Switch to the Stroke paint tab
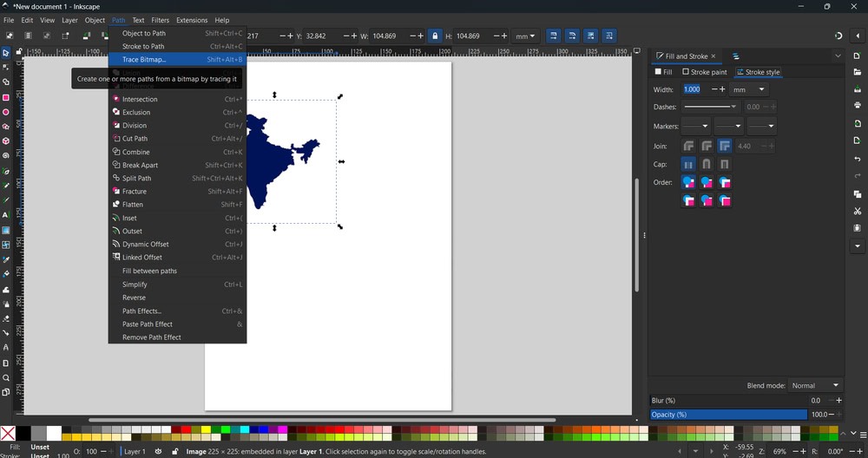This screenshot has width=868, height=458. pos(705,72)
